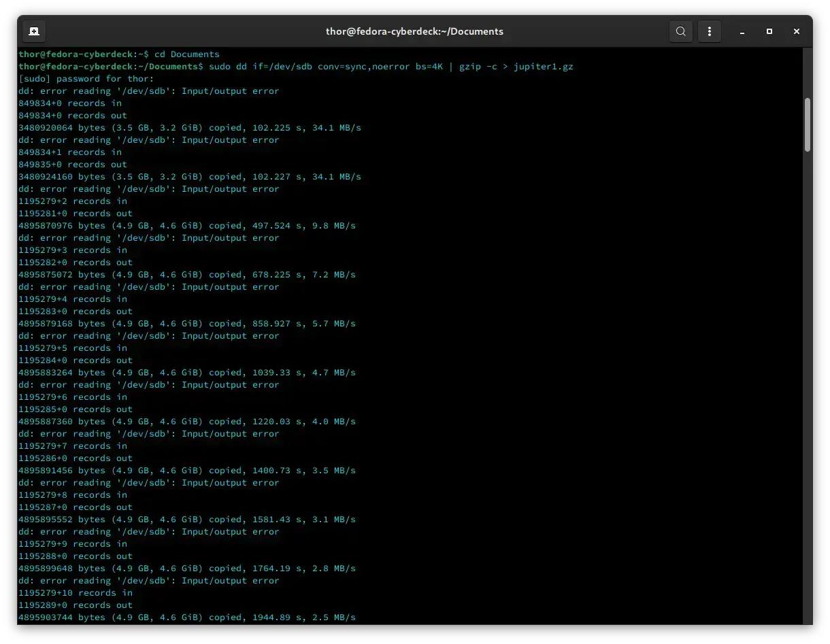This screenshot has height=644, width=830.
Task: Click '1195279+7 records in' line
Action: click(x=73, y=445)
